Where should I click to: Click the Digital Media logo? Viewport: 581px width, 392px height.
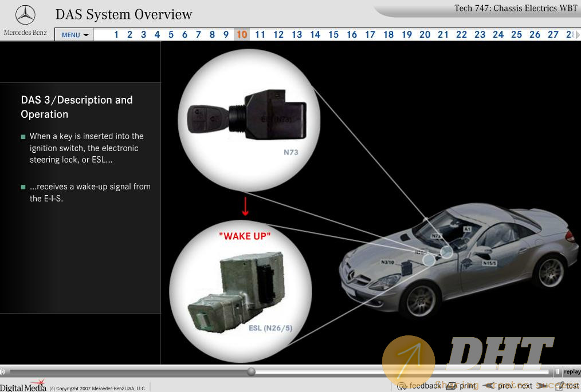tap(23, 386)
